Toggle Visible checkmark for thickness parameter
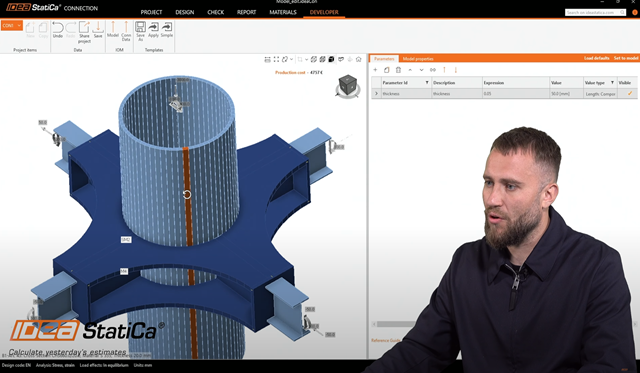The image size is (640, 373). (x=630, y=93)
